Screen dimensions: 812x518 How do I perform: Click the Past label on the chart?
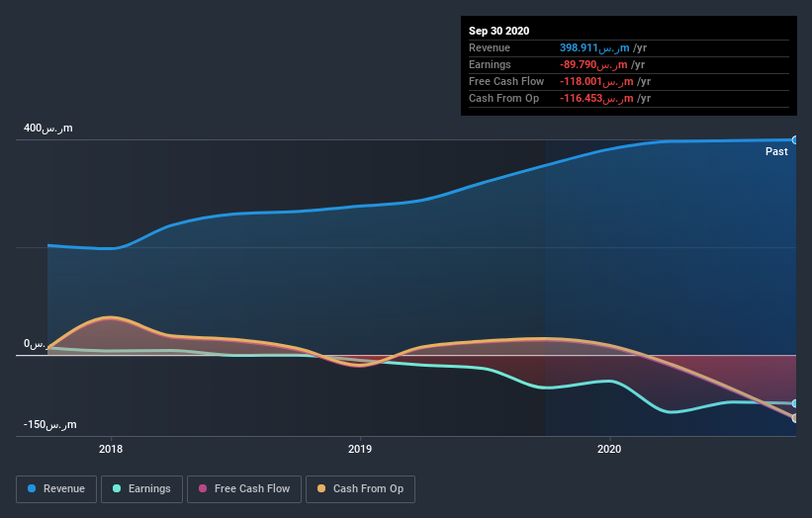pos(776,151)
